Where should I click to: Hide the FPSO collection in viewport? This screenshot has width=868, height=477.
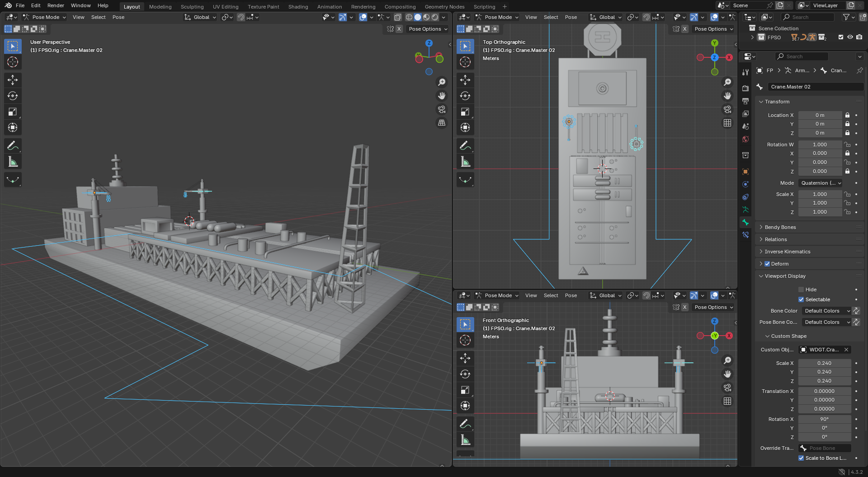coord(850,37)
